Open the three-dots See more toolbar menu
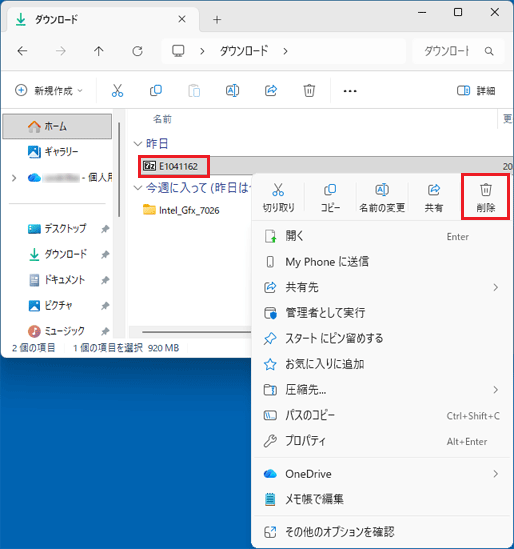 350,91
